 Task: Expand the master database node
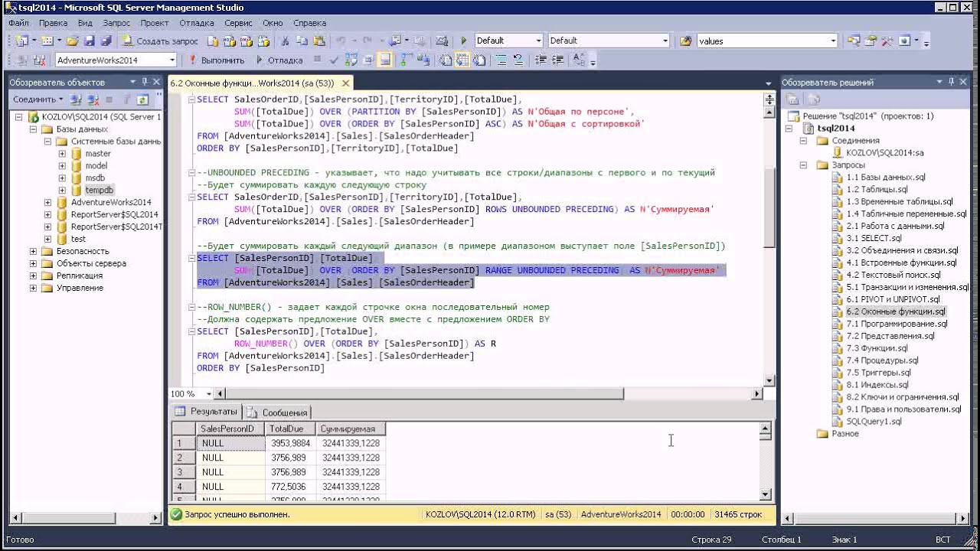click(x=62, y=154)
